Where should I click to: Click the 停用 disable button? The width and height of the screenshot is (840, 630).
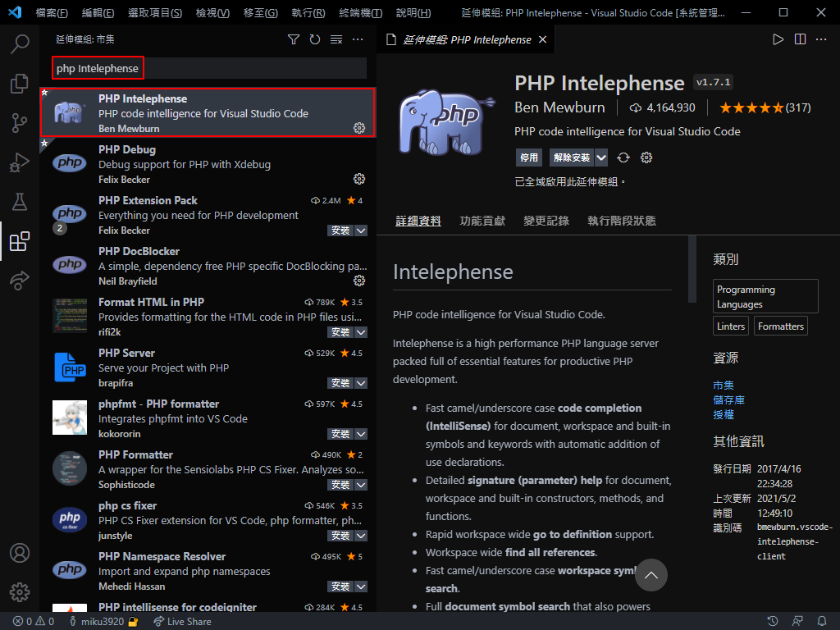(x=529, y=157)
